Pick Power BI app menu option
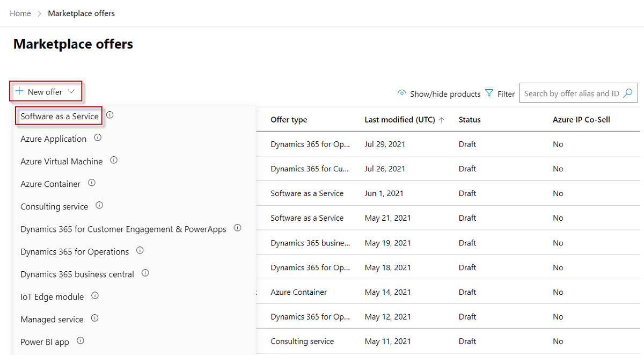644x355 pixels. pos(45,342)
